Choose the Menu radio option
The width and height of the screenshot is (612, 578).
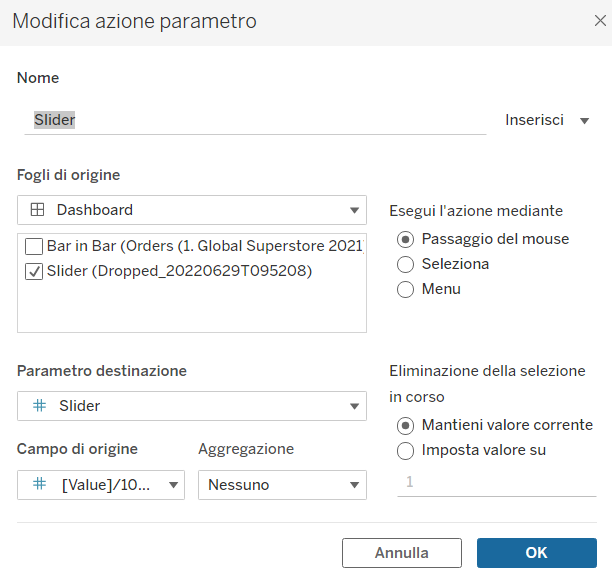click(405, 289)
